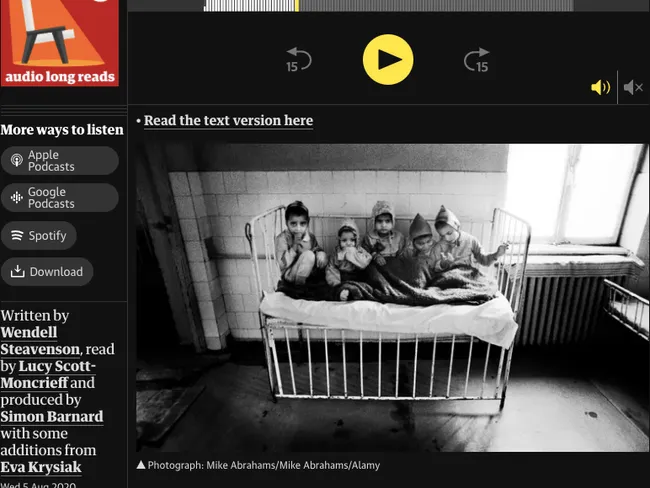Seek within the audio progress bar
650x488 pixels.
click(x=389, y=5)
